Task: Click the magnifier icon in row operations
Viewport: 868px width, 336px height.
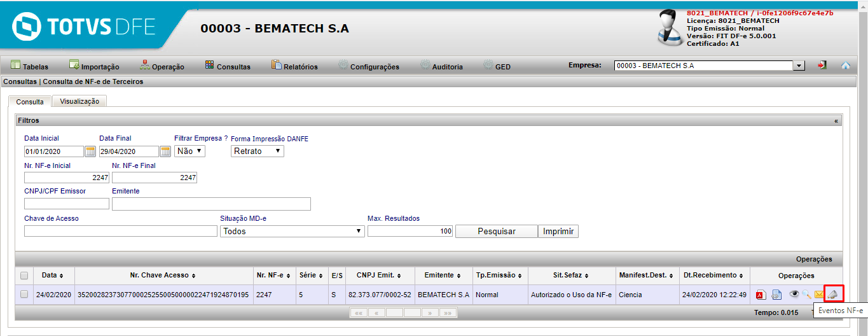Action: click(806, 294)
